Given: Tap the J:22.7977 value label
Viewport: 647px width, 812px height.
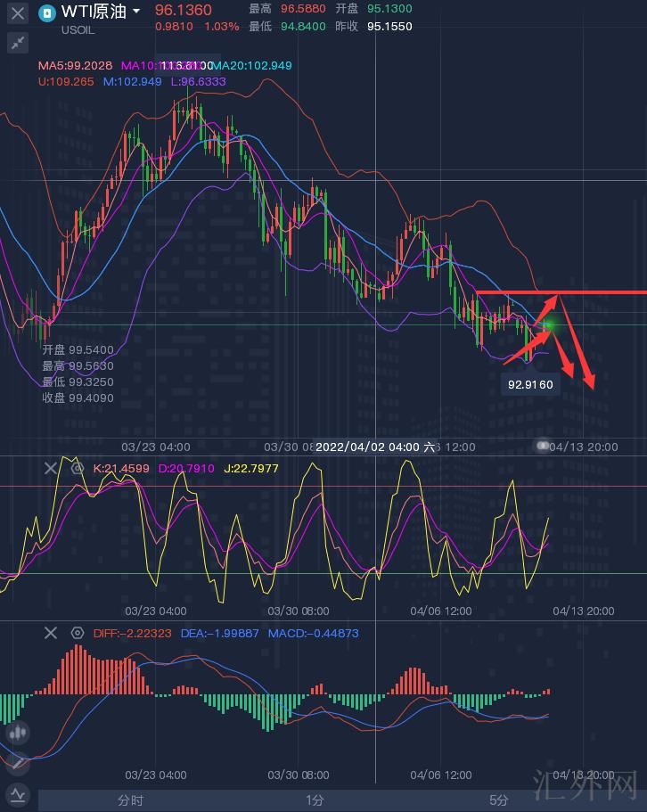Looking at the screenshot, I should pos(251,469).
